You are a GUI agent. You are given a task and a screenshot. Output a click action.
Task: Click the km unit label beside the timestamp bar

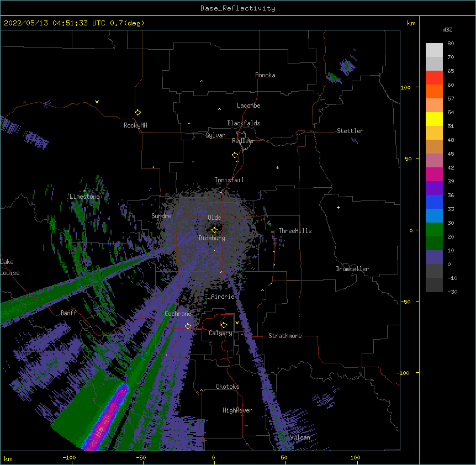[x=411, y=23]
